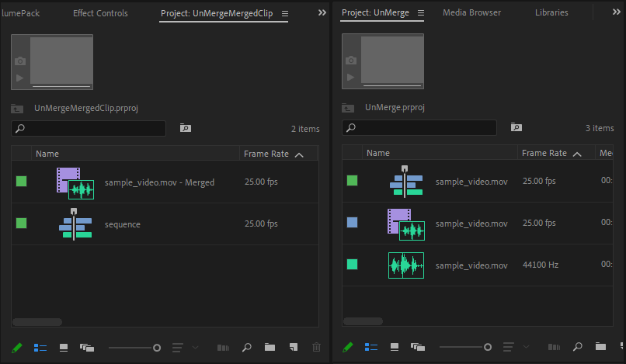This screenshot has width=626, height=364.
Task: Expand the right panel group's overflow chevrons
Action: (x=616, y=12)
